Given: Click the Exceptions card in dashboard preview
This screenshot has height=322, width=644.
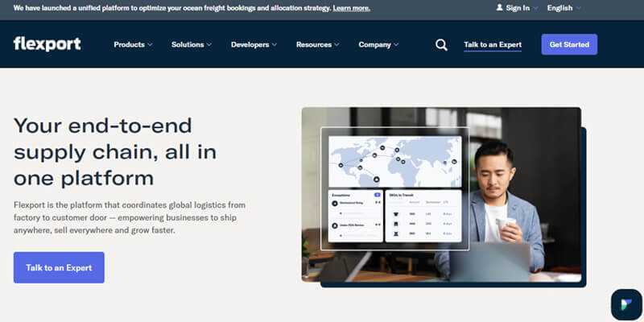Looking at the screenshot, I should click(x=356, y=216).
